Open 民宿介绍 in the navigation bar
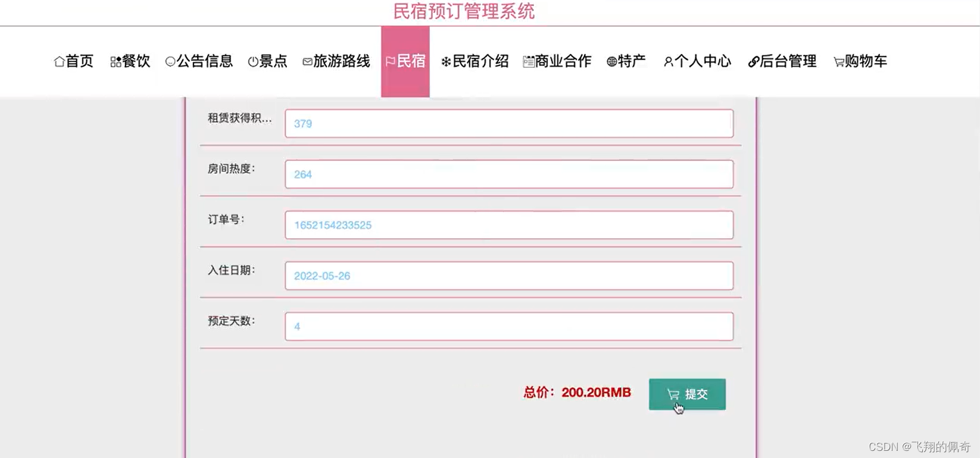 [475, 61]
